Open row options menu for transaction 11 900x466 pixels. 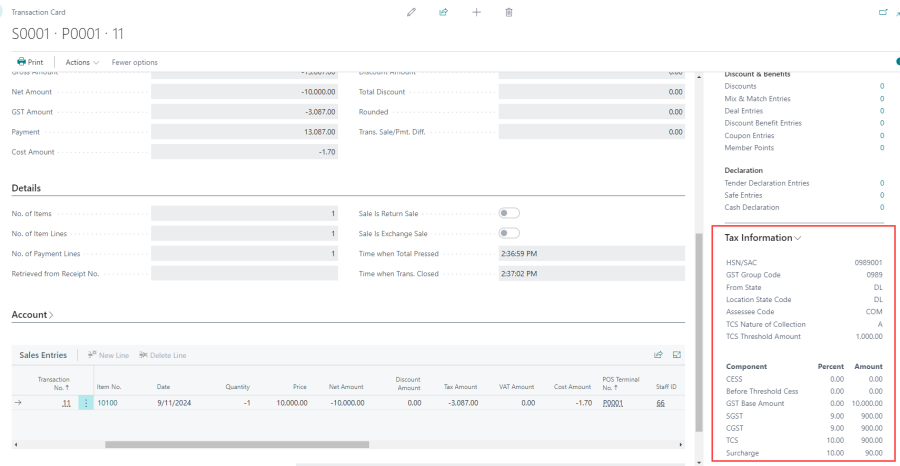tap(86, 403)
